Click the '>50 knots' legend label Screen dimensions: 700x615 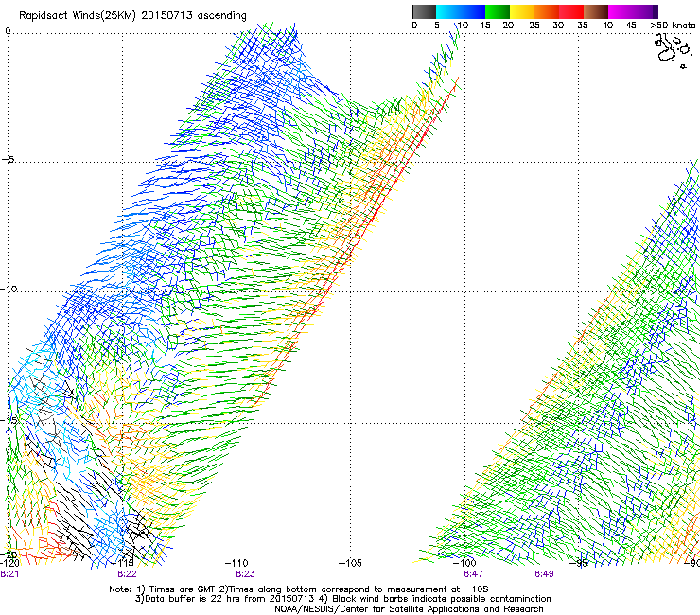673,26
